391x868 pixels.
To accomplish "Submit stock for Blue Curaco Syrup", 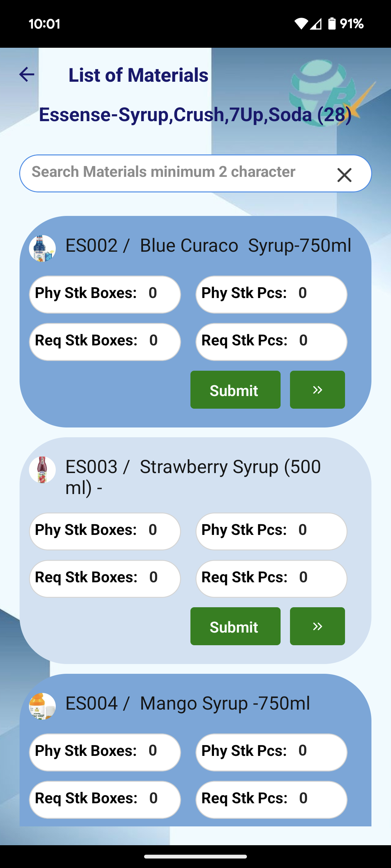I will [x=235, y=390].
